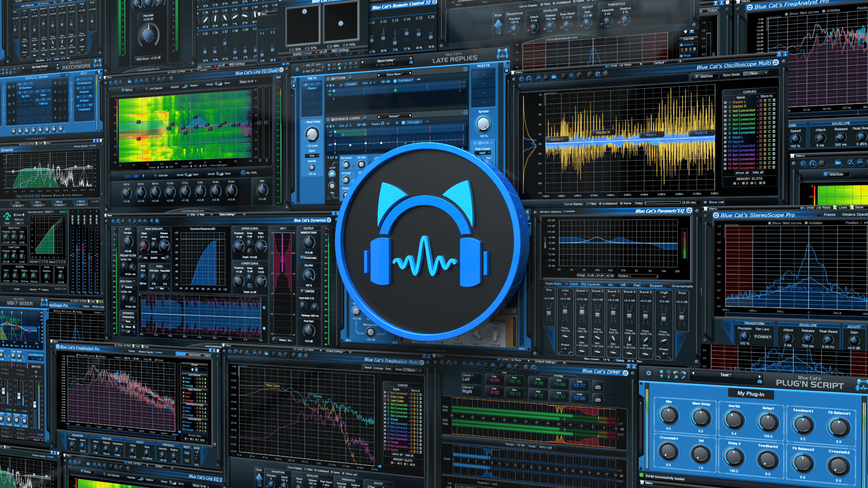Click the Oscilloscope Multi title logo icon

(775, 62)
